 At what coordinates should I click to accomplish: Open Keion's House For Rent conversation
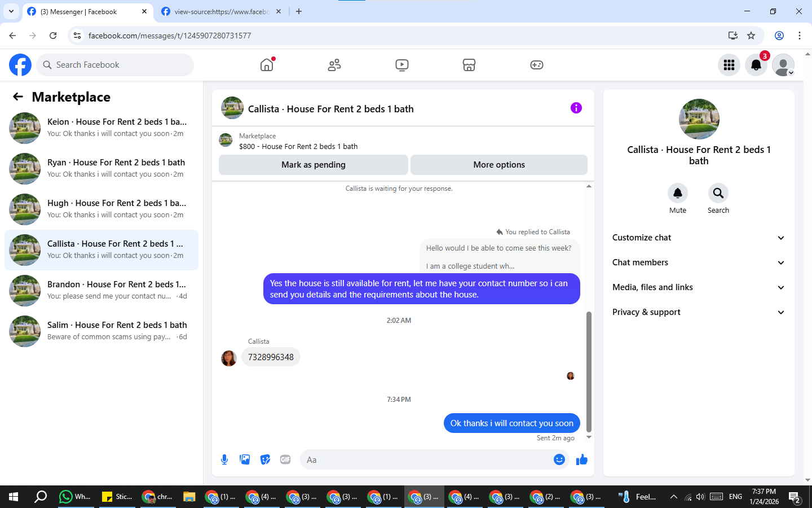(x=101, y=128)
